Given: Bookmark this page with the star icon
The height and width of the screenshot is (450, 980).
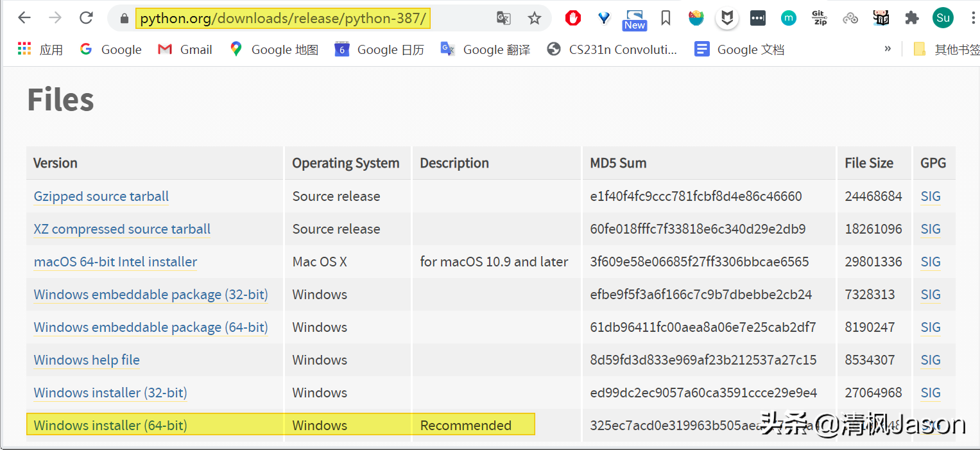Looking at the screenshot, I should pyautogui.click(x=535, y=19).
